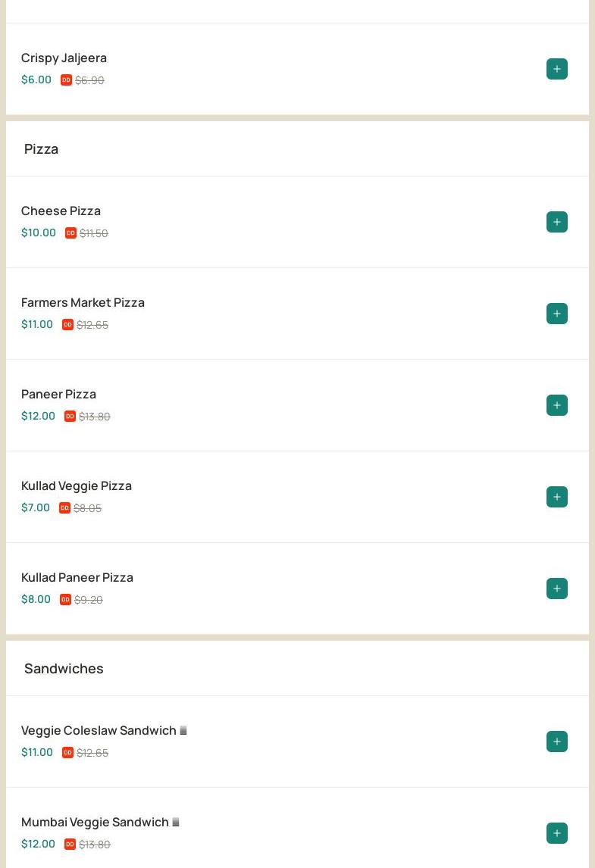Click DoorDash badge next to Cheese Pizza price
595x868 pixels.
point(70,233)
